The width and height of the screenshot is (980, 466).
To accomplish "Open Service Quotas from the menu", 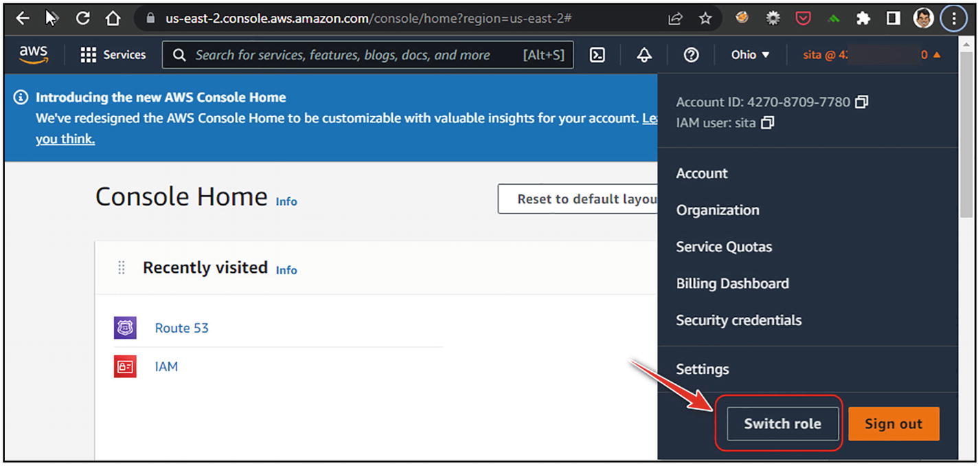I will [724, 247].
